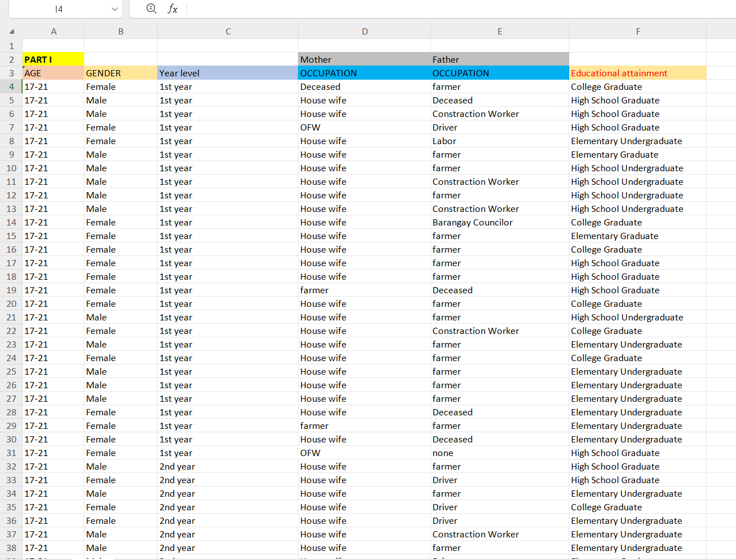Click the yellow PART I cell

coord(53,59)
